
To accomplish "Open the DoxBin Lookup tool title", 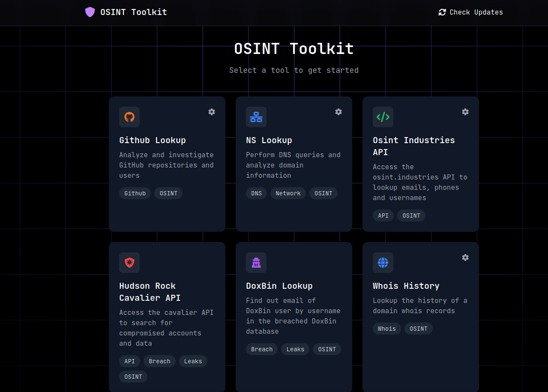I will pos(279,286).
